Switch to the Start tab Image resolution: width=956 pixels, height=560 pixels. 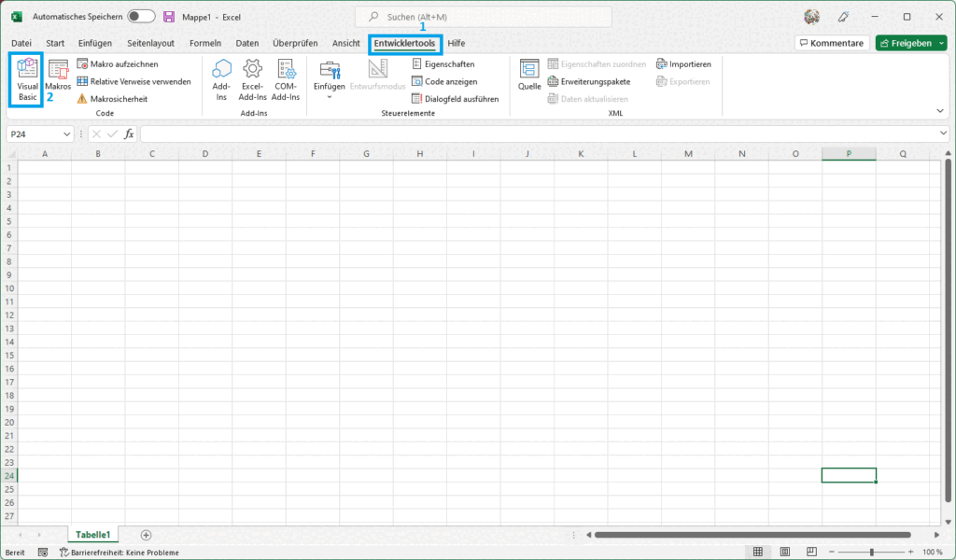pyautogui.click(x=55, y=43)
